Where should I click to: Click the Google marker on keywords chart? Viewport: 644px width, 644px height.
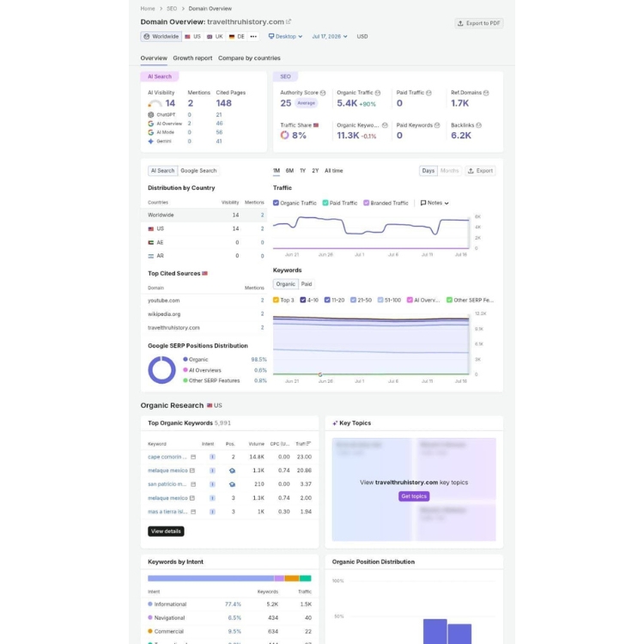[x=320, y=374]
